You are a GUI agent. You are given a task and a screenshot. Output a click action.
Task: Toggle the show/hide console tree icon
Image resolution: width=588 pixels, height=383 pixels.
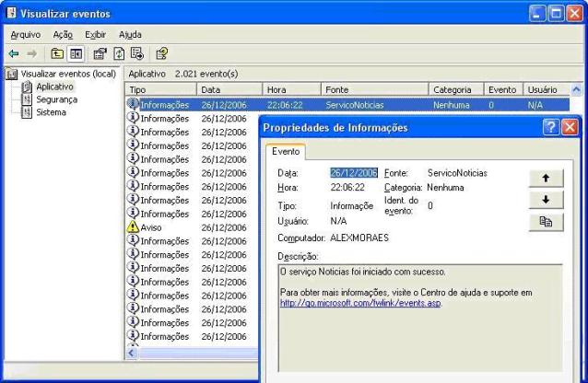(x=76, y=54)
